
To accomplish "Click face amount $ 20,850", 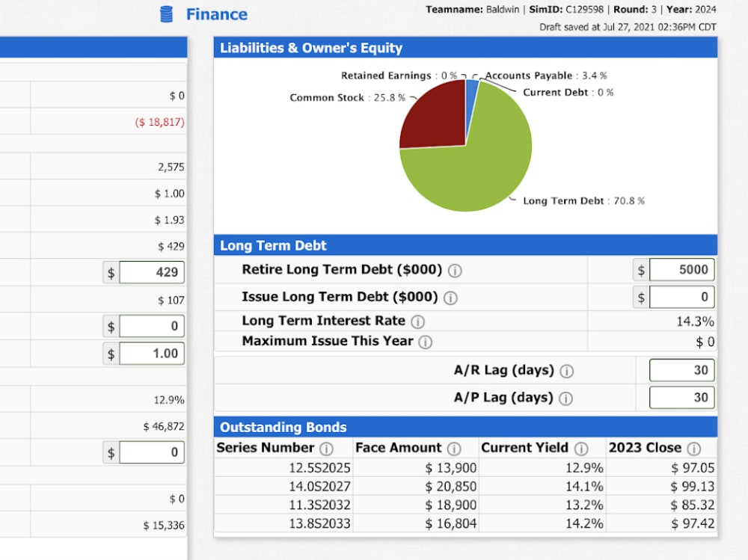I will point(451,487).
